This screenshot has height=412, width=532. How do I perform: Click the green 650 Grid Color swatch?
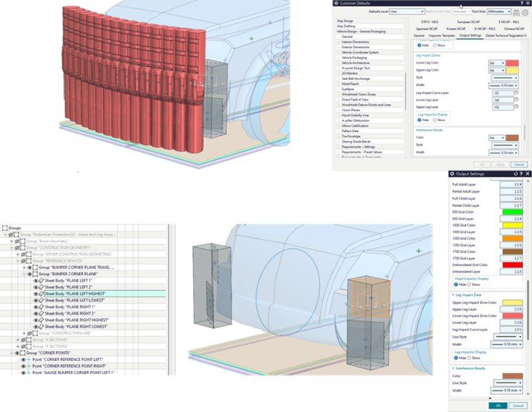pyautogui.click(x=512, y=211)
